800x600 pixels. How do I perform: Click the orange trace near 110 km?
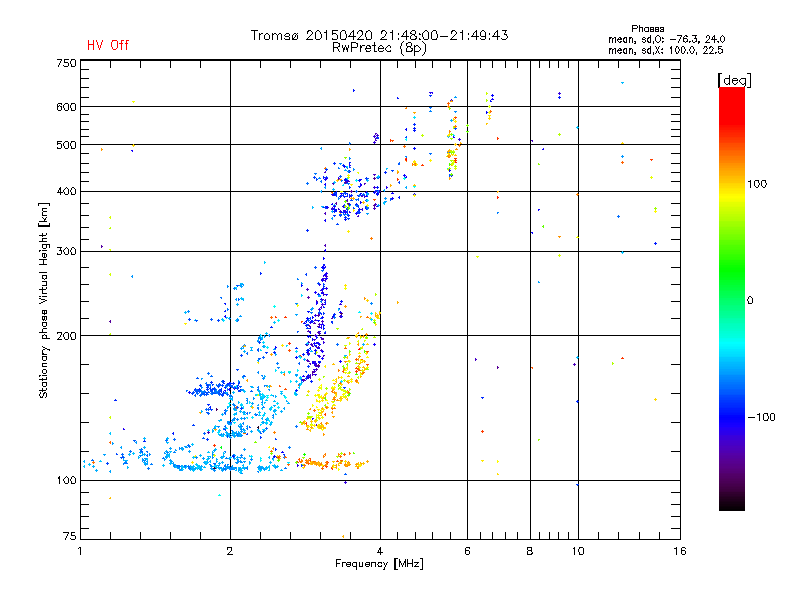pos(332,463)
